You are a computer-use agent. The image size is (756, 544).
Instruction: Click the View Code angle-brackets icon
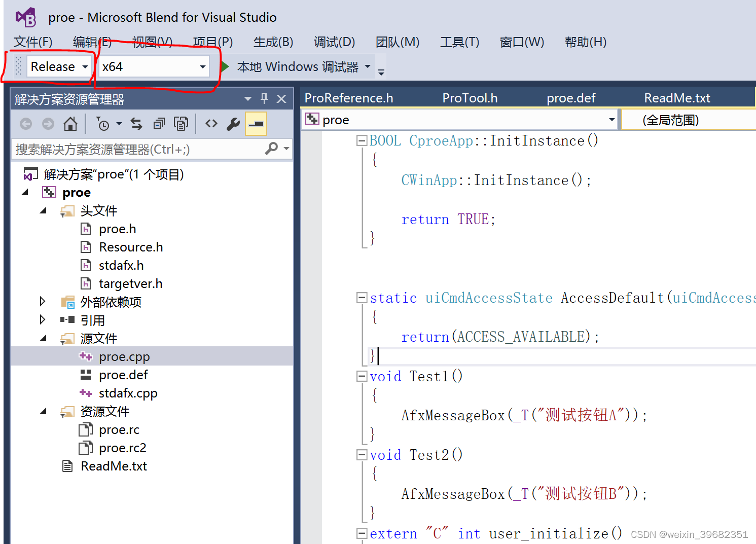[211, 124]
